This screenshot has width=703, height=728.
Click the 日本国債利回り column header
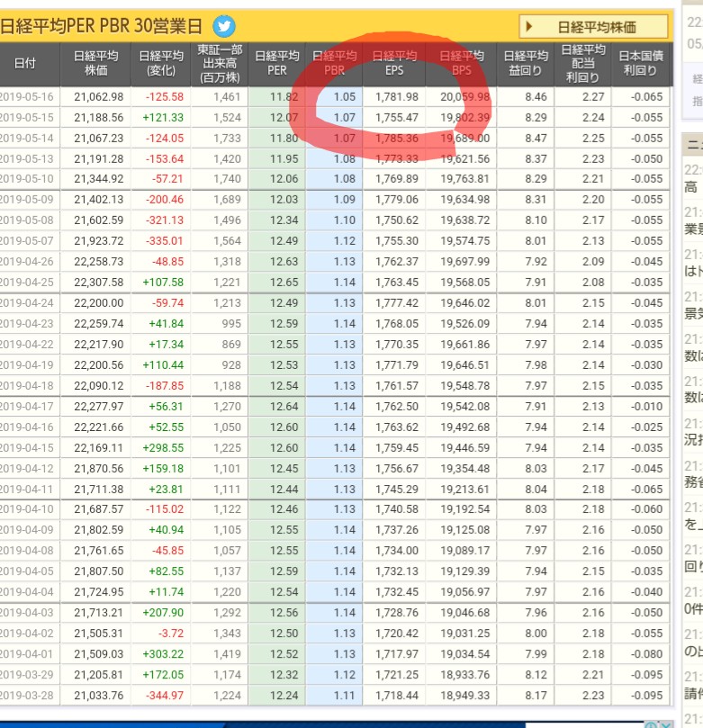pos(641,64)
